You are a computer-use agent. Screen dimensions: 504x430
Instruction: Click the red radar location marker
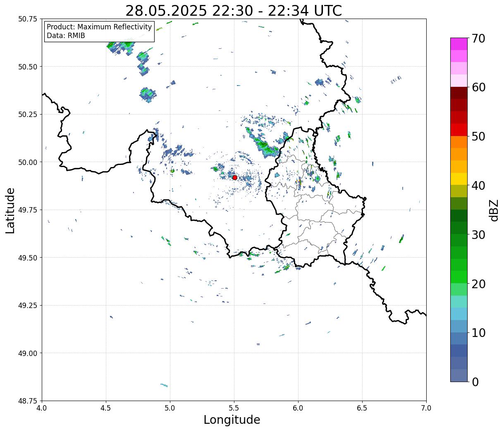pyautogui.click(x=234, y=177)
